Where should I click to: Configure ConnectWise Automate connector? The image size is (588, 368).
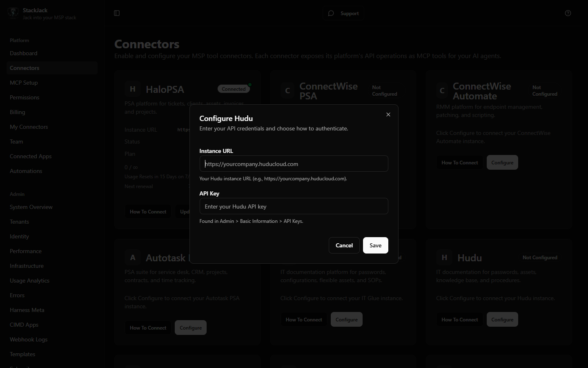(x=502, y=162)
